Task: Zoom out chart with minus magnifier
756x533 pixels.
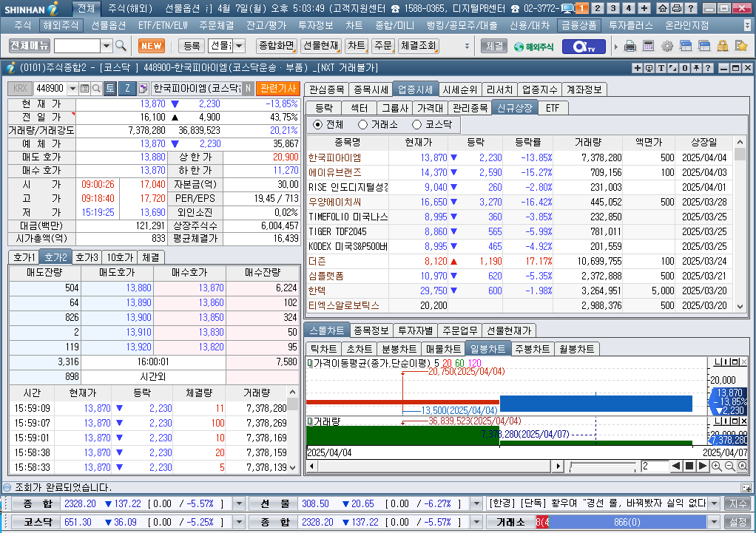Action: click(x=729, y=466)
